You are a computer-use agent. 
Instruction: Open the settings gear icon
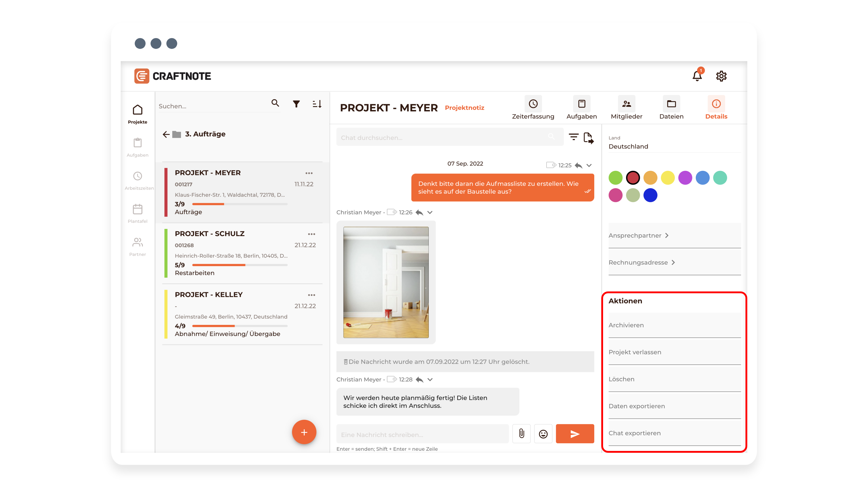(x=721, y=76)
